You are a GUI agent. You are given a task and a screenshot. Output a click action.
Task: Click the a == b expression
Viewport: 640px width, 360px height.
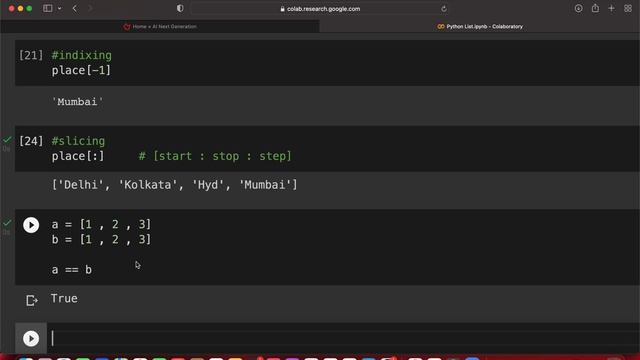72,269
